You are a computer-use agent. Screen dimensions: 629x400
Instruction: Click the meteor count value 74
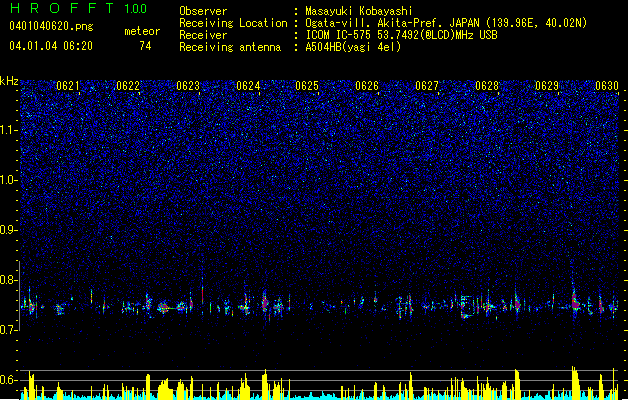[145, 46]
